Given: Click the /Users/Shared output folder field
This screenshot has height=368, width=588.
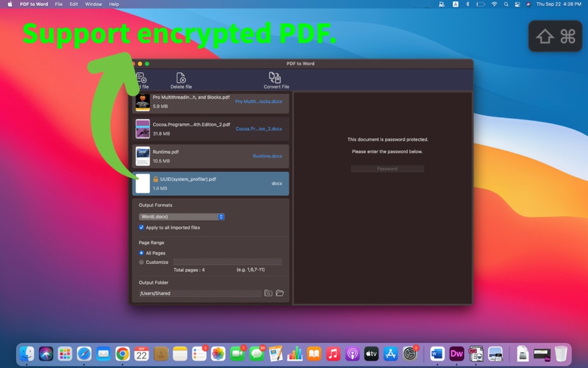Looking at the screenshot, I should pyautogui.click(x=200, y=293).
